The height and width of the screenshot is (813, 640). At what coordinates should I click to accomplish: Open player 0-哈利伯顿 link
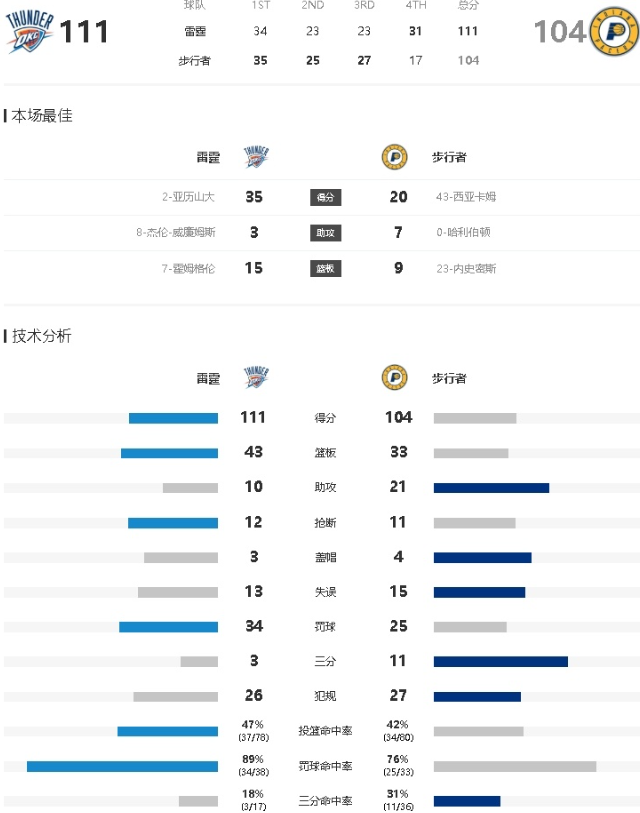click(463, 232)
